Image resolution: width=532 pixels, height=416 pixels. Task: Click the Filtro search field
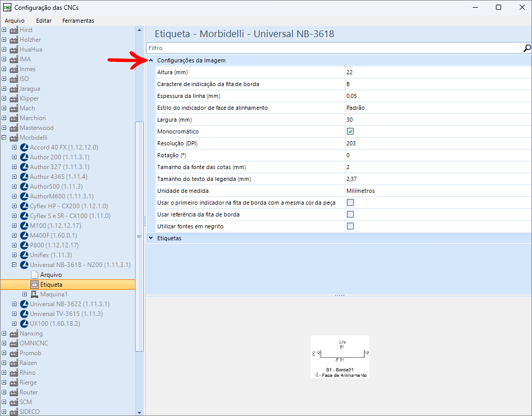pos(335,48)
